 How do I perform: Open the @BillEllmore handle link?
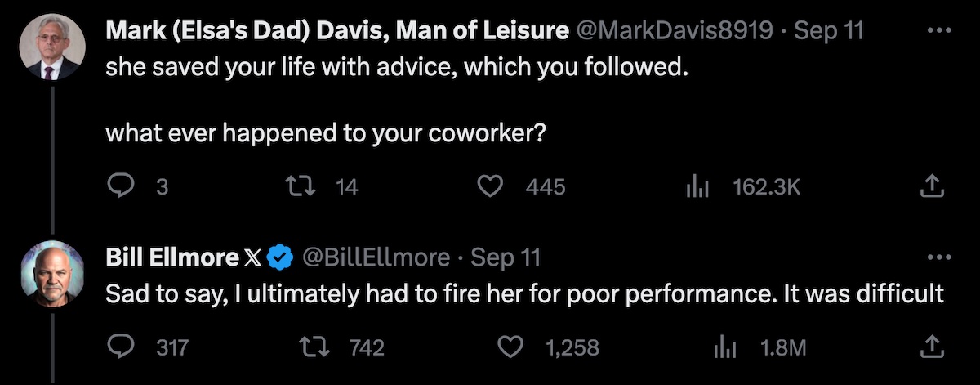pyautogui.click(x=376, y=257)
